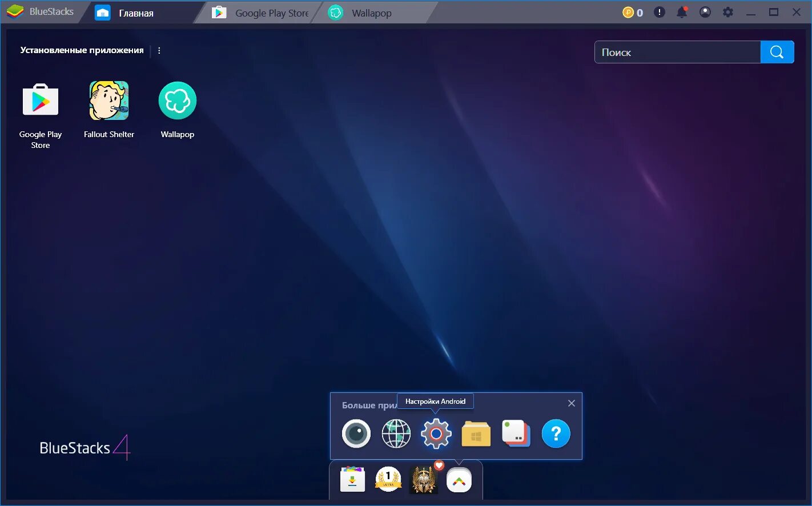The height and width of the screenshot is (506, 812).
Task: Open the Wallapop app icon
Action: pos(178,101)
